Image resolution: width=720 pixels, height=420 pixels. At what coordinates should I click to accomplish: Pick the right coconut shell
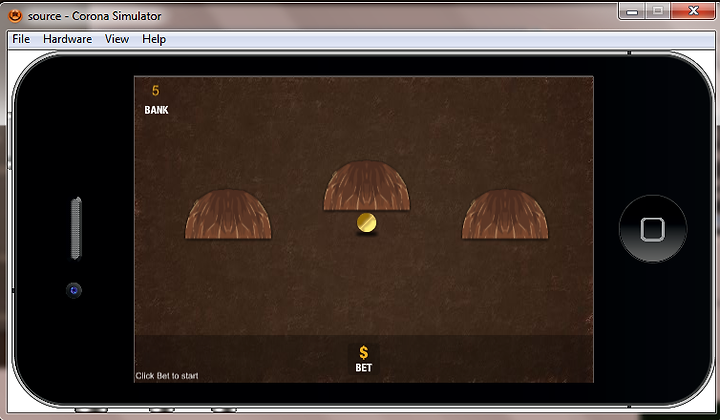point(505,214)
